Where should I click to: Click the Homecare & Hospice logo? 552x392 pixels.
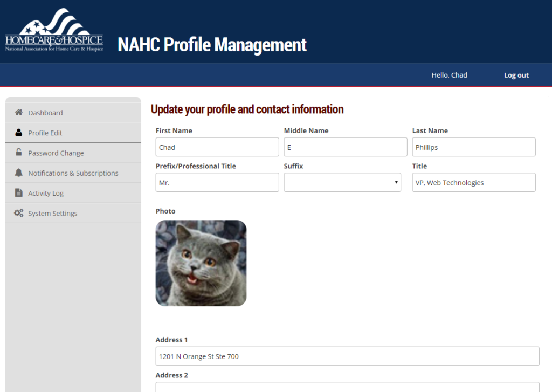point(54,31)
